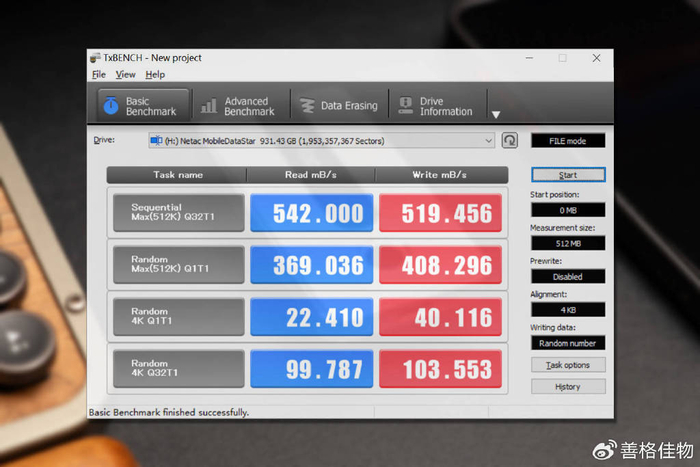Image resolution: width=700 pixels, height=467 pixels.
Task: Click the Random 4K Q1T1 task button
Action: (x=179, y=317)
